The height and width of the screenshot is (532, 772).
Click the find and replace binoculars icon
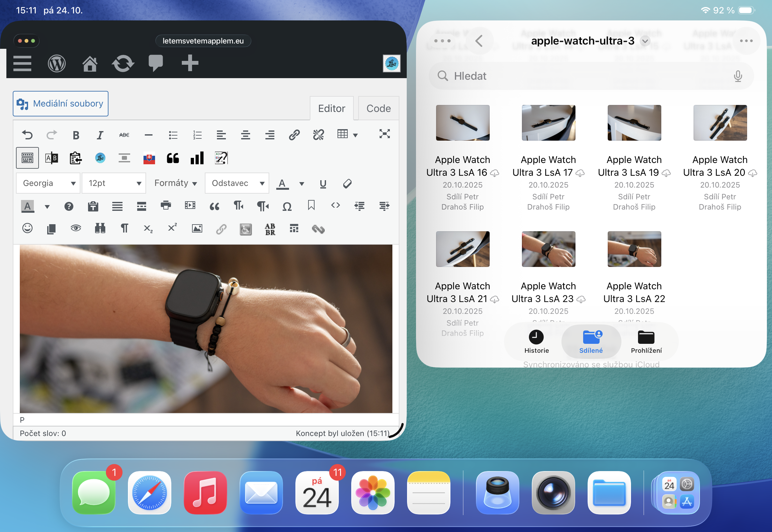100,228
